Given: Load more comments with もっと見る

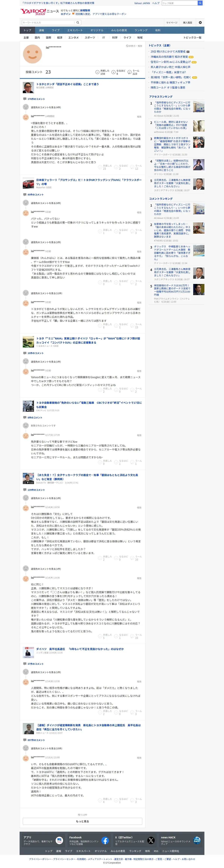Looking at the screenshot, I should coord(83,821).
